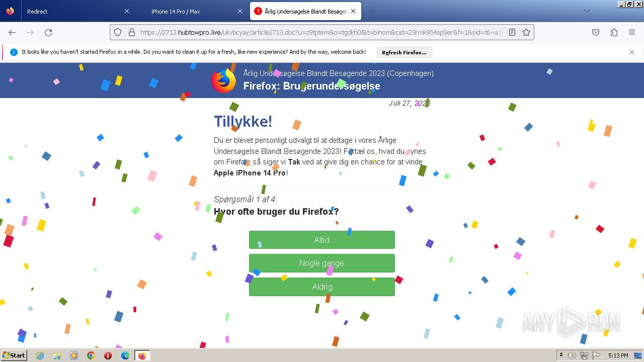Screen dimensions: 644x362
Task: Click the 5:13 PM system clock
Action: 618,355
